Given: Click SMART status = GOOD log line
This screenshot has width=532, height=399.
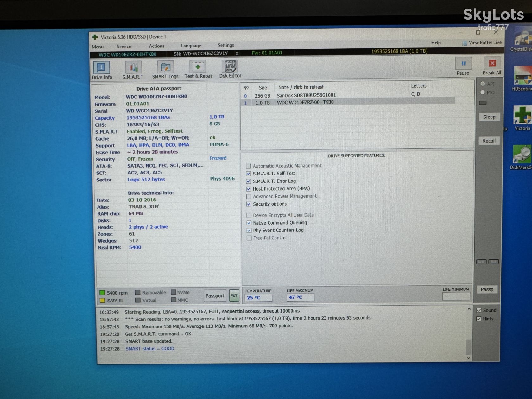Looking at the screenshot, I should point(150,349).
